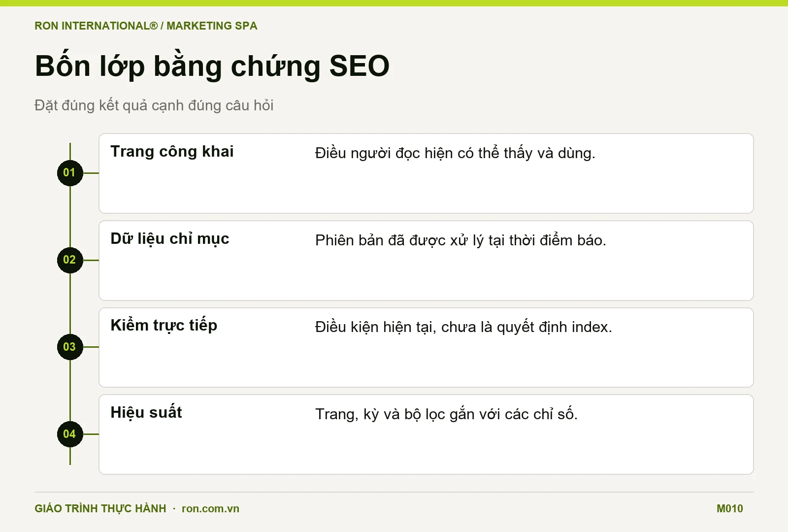Click the step 03 circle marker
The height and width of the screenshot is (532, 788).
coord(70,347)
